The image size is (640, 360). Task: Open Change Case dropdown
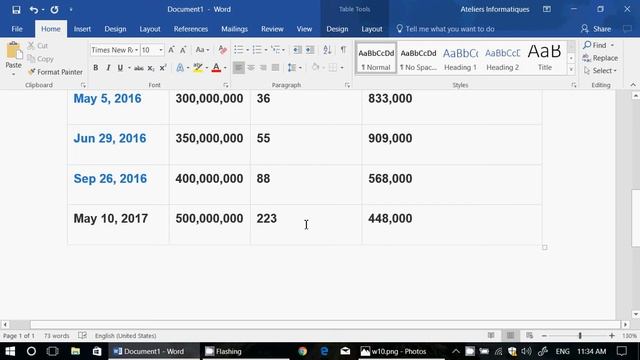[x=202, y=50]
